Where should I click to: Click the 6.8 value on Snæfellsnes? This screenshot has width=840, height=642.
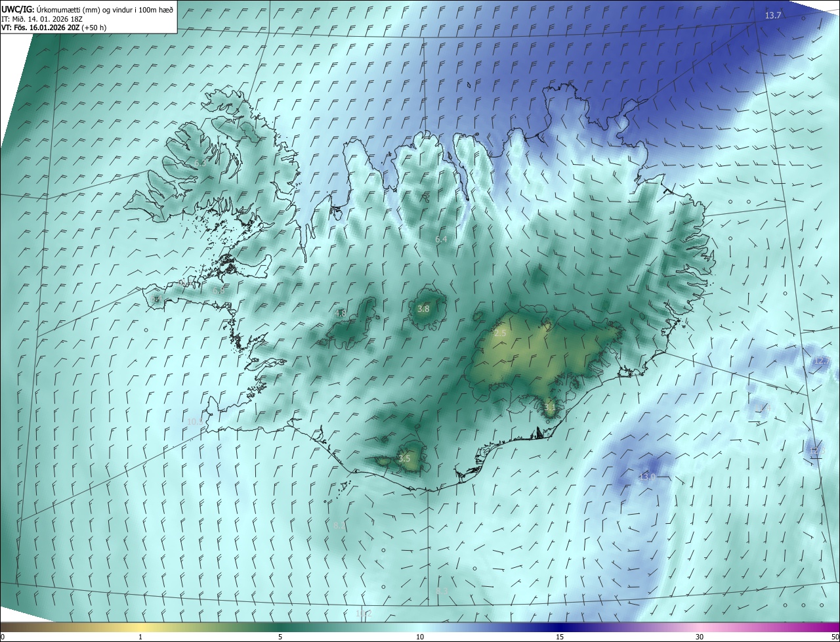pos(219,289)
